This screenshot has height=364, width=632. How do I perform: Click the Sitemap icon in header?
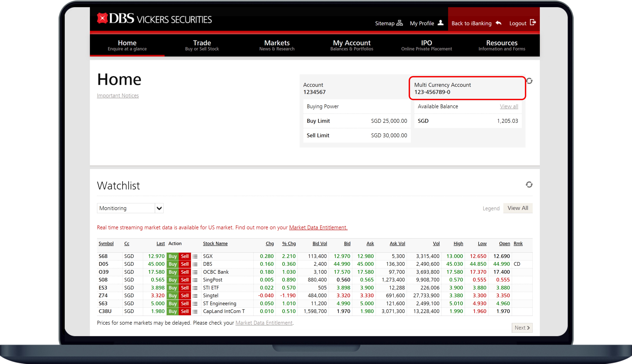click(x=400, y=23)
